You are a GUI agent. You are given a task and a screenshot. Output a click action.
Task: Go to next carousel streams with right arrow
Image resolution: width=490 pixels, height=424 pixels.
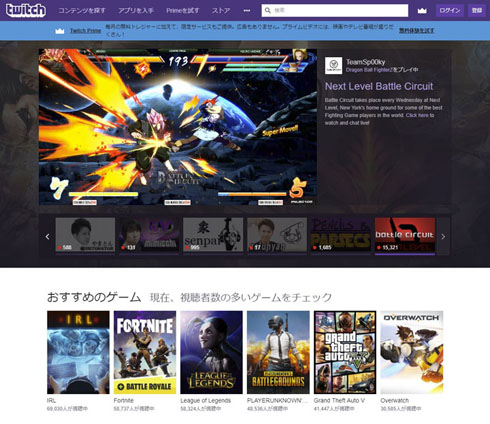(443, 237)
